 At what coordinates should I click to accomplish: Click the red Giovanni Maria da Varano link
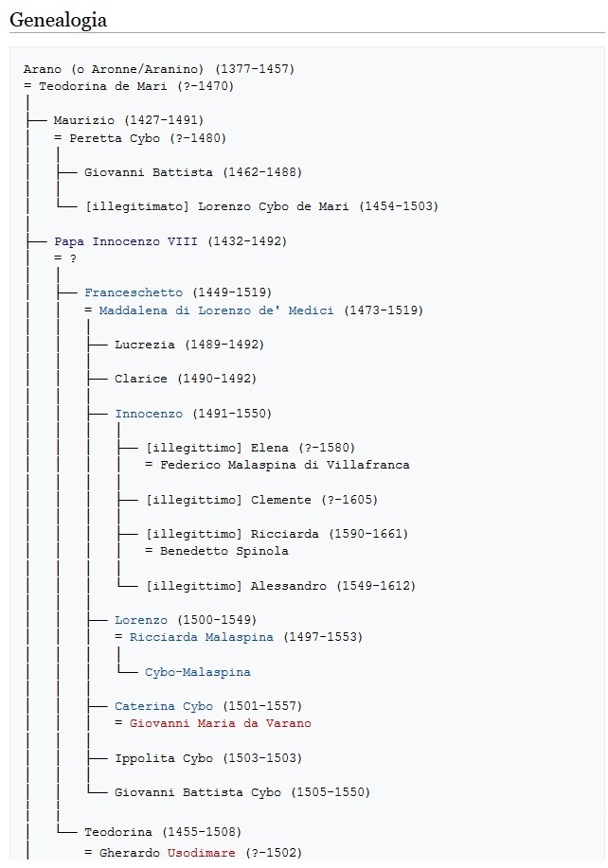tap(221, 723)
